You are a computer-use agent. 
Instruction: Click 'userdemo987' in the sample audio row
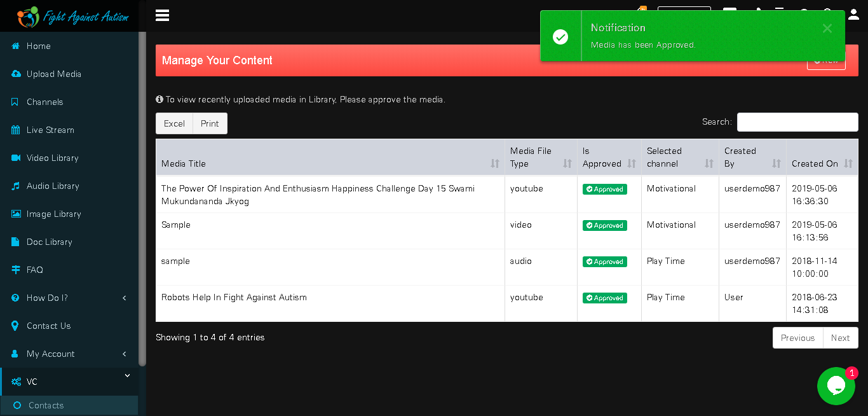[752, 261]
